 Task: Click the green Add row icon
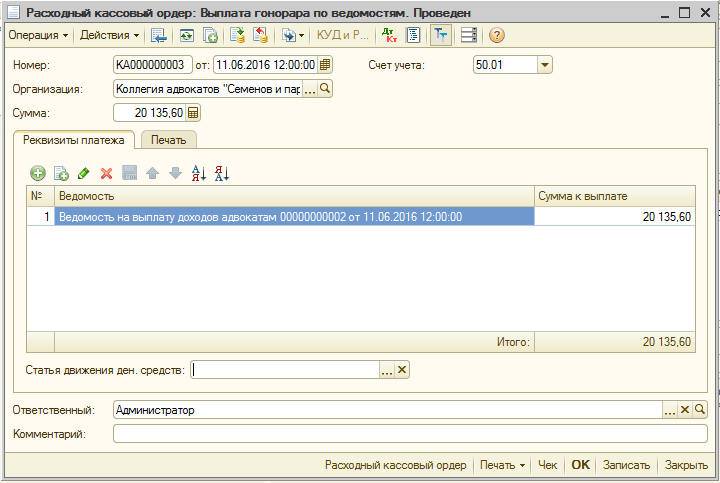tap(38, 173)
